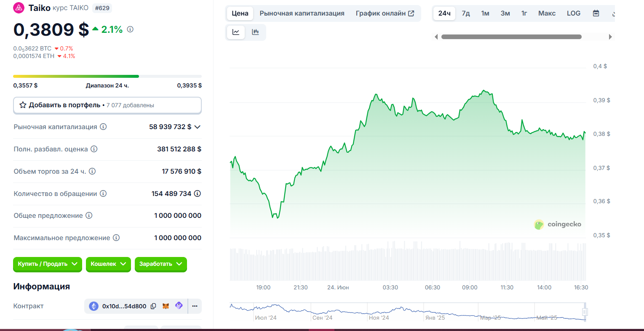Select the 1м time range

coord(485,13)
